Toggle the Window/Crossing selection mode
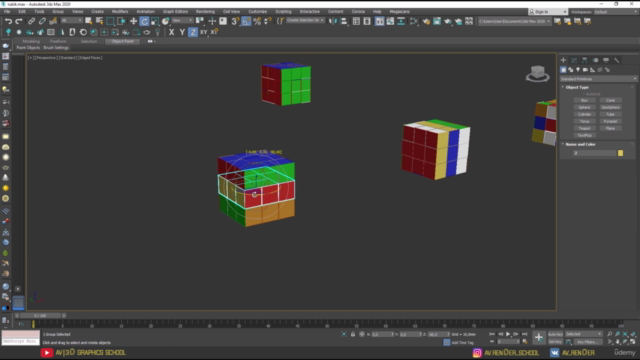 (x=121, y=21)
